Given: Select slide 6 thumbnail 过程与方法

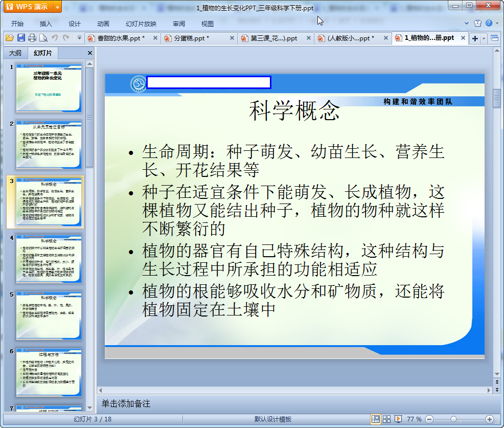Looking at the screenshot, I should 49,372.
